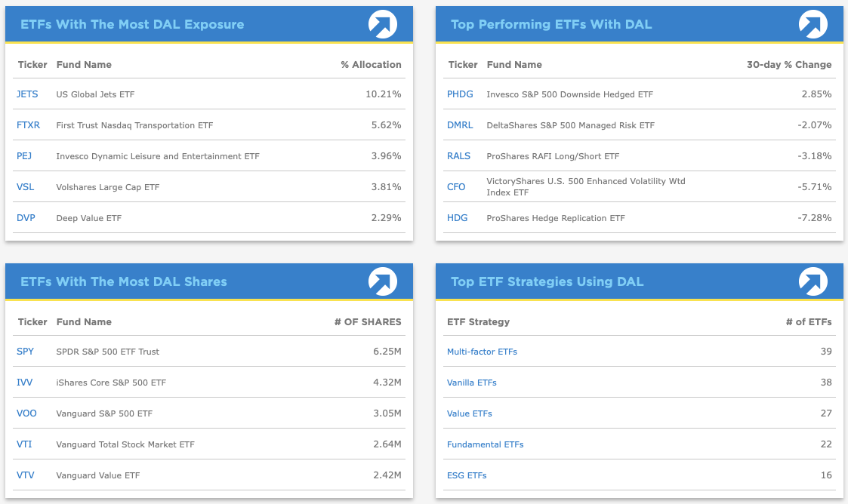Screen dimensions: 848x504
Task: Open the Value ETFs strategy link
Action: point(470,413)
